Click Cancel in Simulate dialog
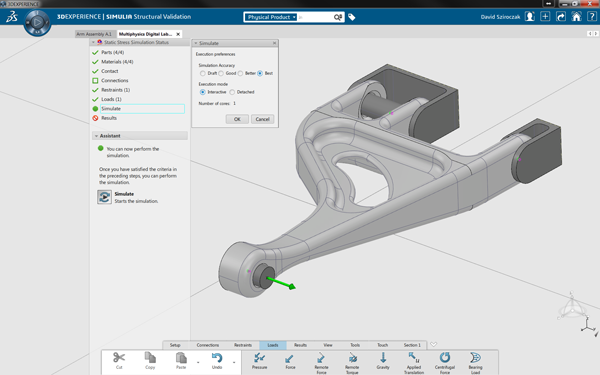The image size is (600, 375). pyautogui.click(x=262, y=119)
